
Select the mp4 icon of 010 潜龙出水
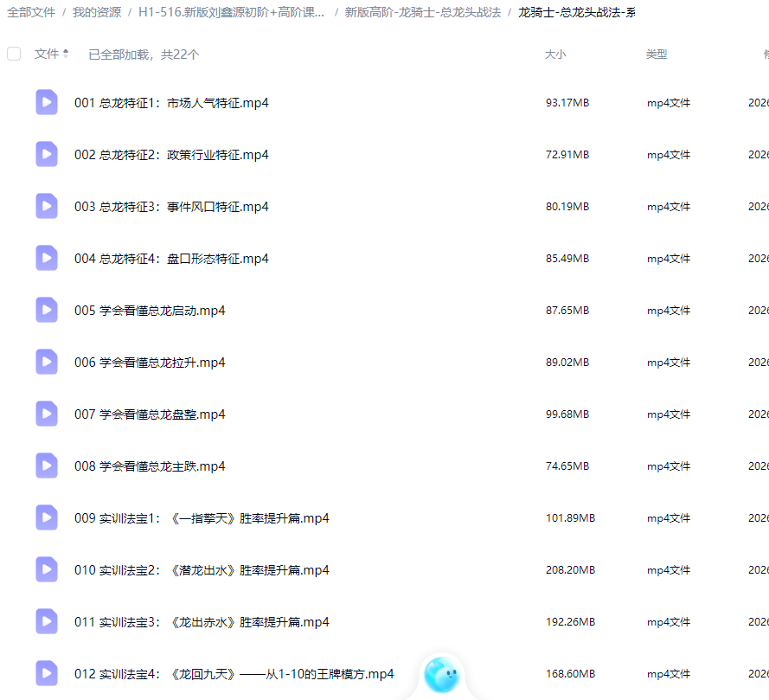(x=47, y=569)
